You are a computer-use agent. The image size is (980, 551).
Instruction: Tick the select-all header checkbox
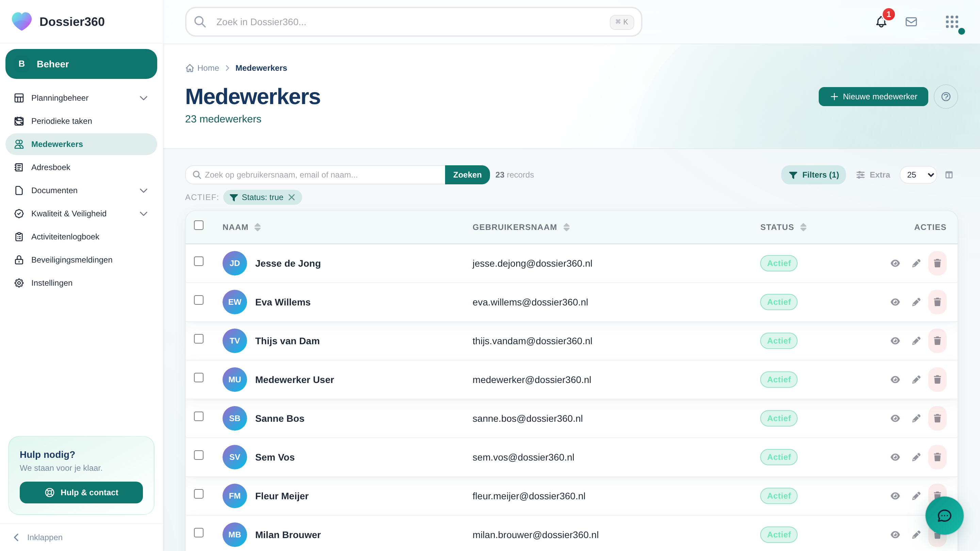click(x=199, y=225)
